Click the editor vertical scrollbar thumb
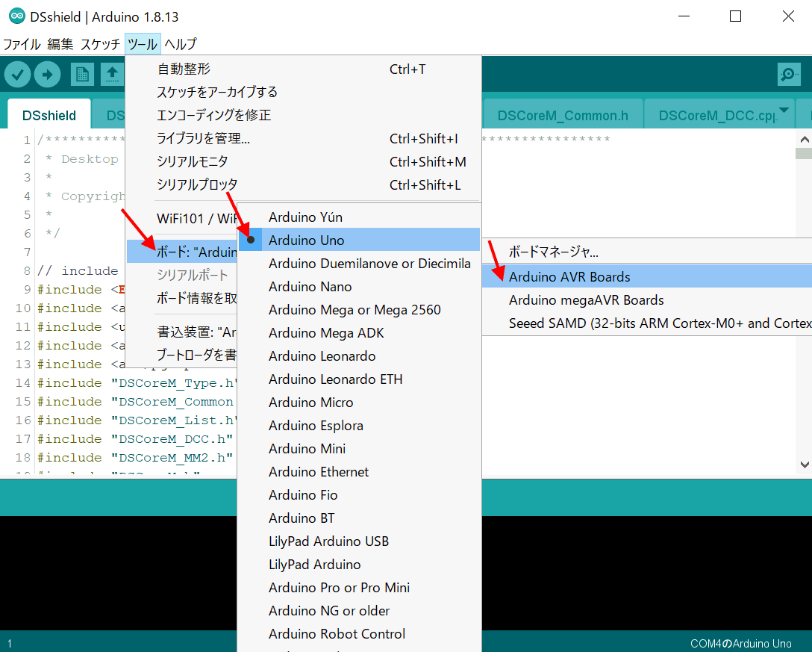Viewport: 812px width, 652px height. 805,153
